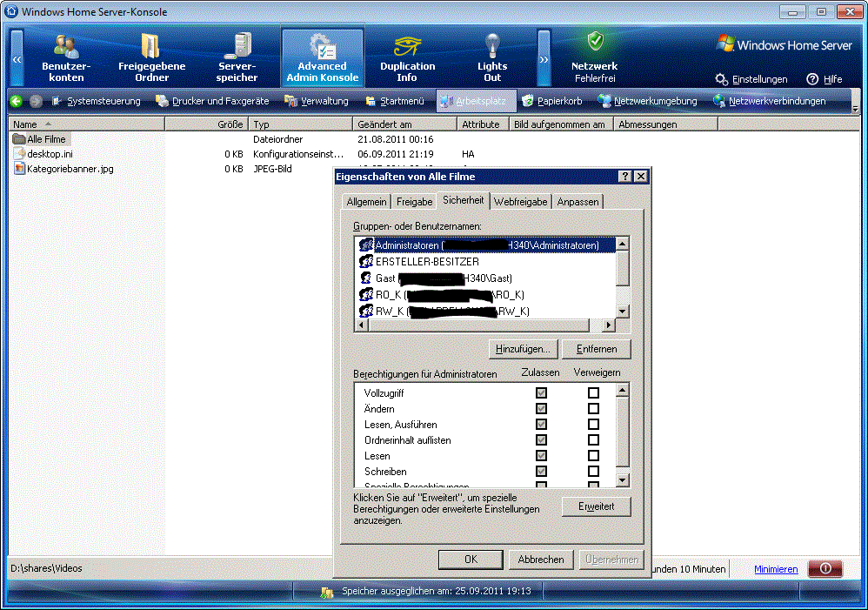Open Hilfe question mark icon

coord(812,79)
